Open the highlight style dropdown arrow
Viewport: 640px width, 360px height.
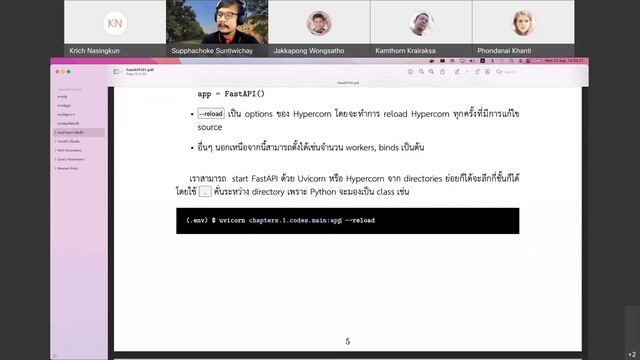tap(467, 72)
